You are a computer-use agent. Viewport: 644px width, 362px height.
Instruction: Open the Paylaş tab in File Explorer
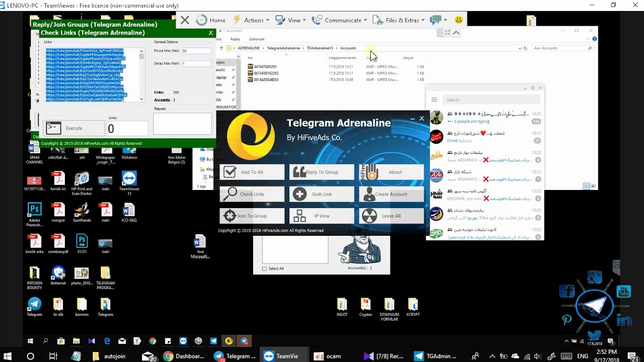click(235, 39)
